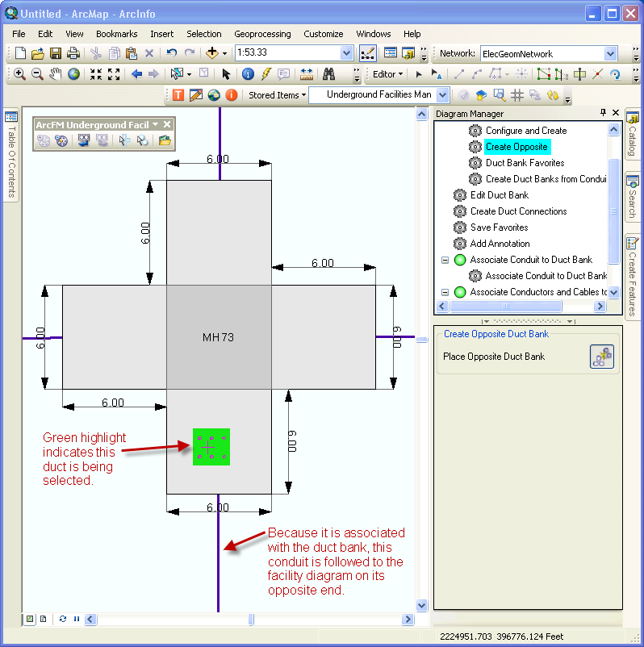Save the map with the floppy disk icon
The width and height of the screenshot is (644, 647).
coord(56,53)
